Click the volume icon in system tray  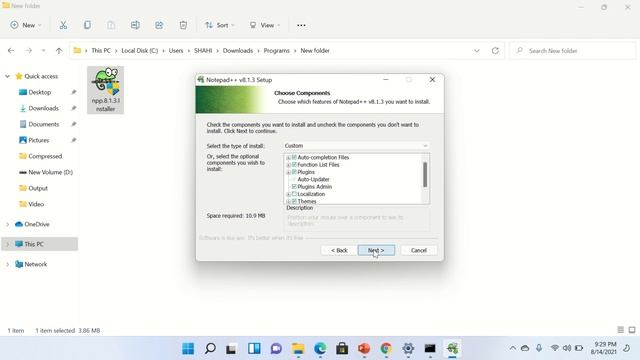point(567,348)
